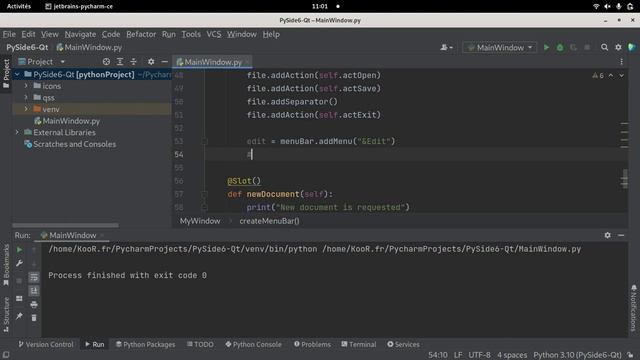The image size is (640, 360).
Task: Click the Project panel horizontal scrollbar
Action: pyautogui.click(x=66, y=225)
